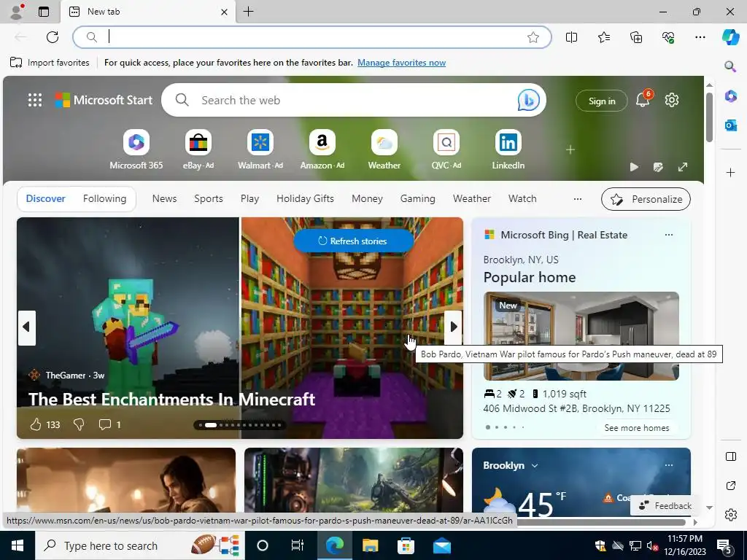Viewport: 747px width, 560px height.
Task: Expand the Brooklyn location dropdown
Action: point(535,466)
